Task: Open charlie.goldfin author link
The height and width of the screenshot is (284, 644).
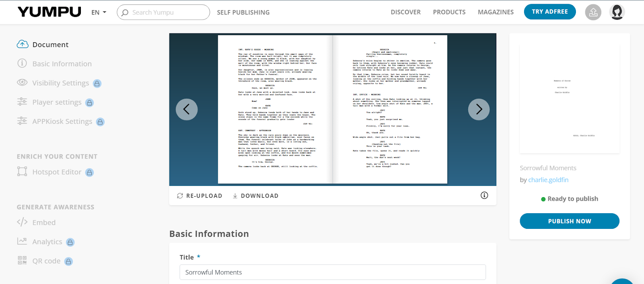Action: pos(548,180)
